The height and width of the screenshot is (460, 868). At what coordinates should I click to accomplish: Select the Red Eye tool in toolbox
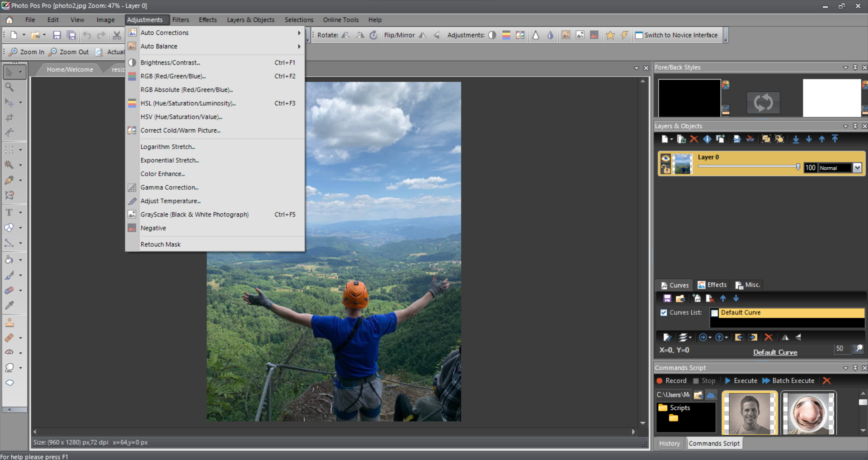[9, 352]
